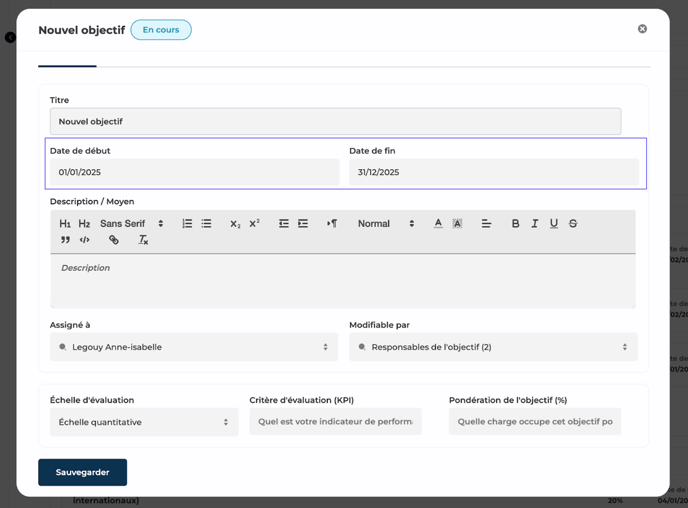
Task: Insert a blockquote
Action: pos(65,240)
